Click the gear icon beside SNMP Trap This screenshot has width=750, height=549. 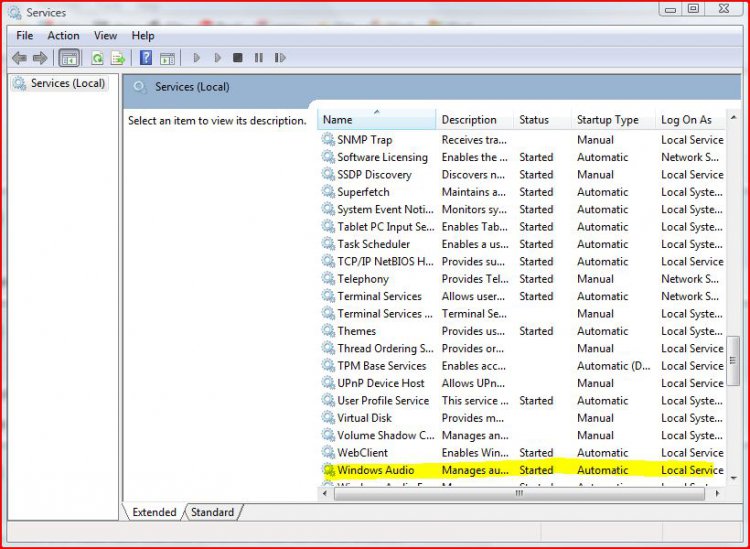pos(328,140)
